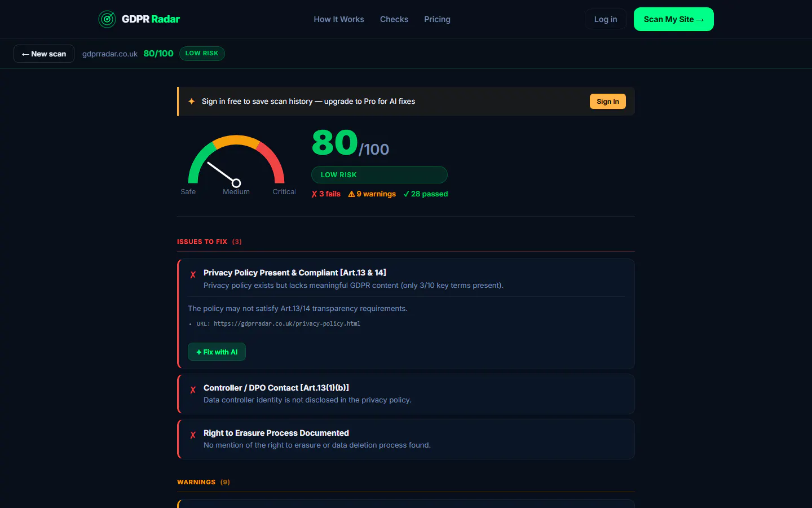Click the Safe gauge label
Screen dimensions: 812x508
coord(188,192)
